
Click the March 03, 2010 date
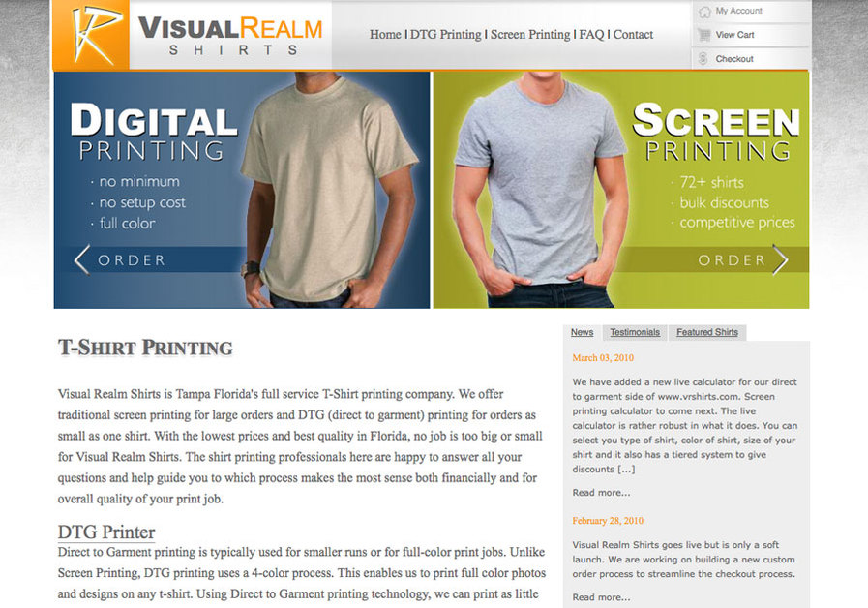coord(603,357)
